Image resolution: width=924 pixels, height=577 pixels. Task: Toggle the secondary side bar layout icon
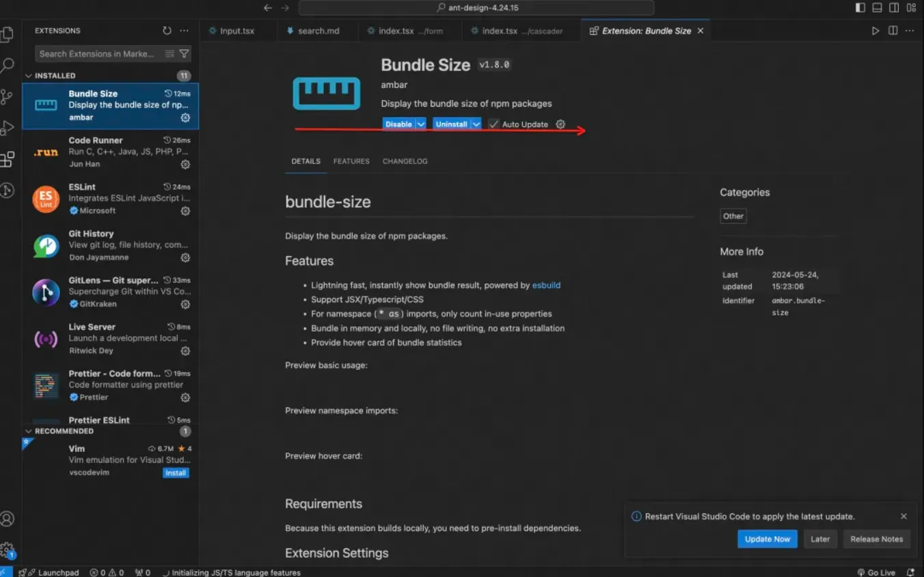coord(895,8)
